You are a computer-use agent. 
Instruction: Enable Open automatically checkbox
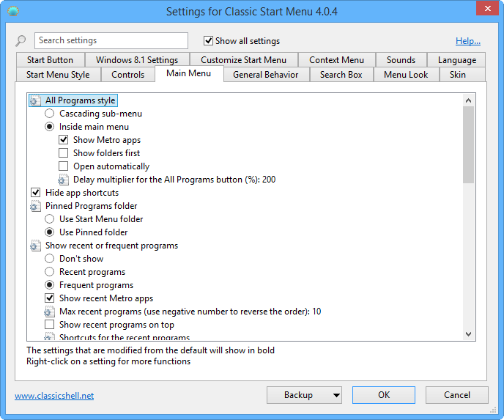(x=63, y=166)
